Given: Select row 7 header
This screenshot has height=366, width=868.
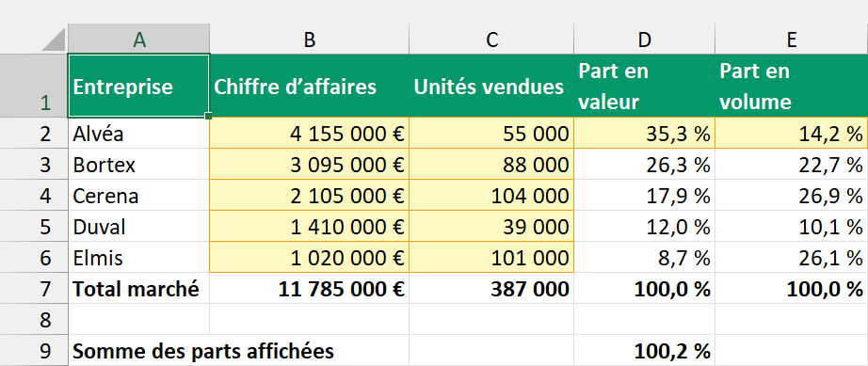Looking at the screenshot, I should click(34, 288).
